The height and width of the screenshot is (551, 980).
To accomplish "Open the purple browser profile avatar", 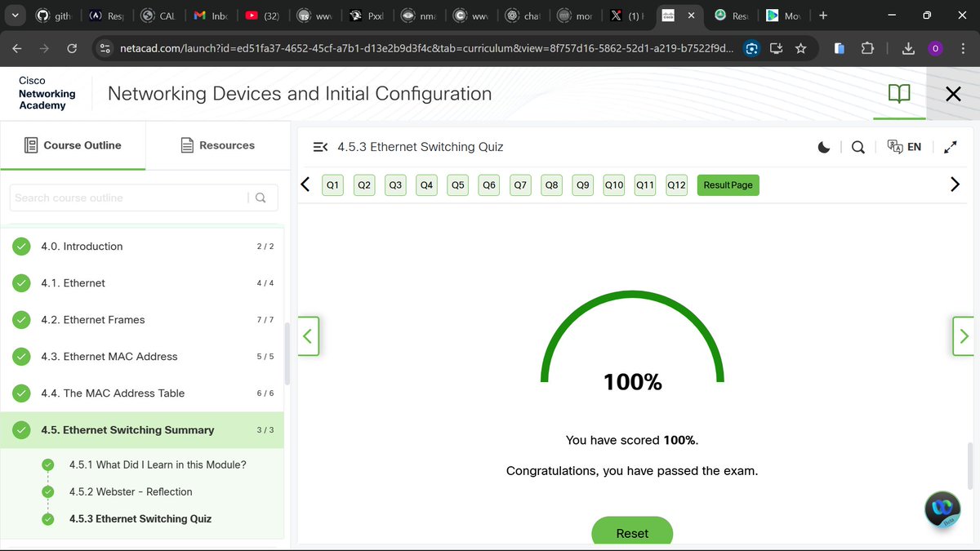I will pos(935,49).
